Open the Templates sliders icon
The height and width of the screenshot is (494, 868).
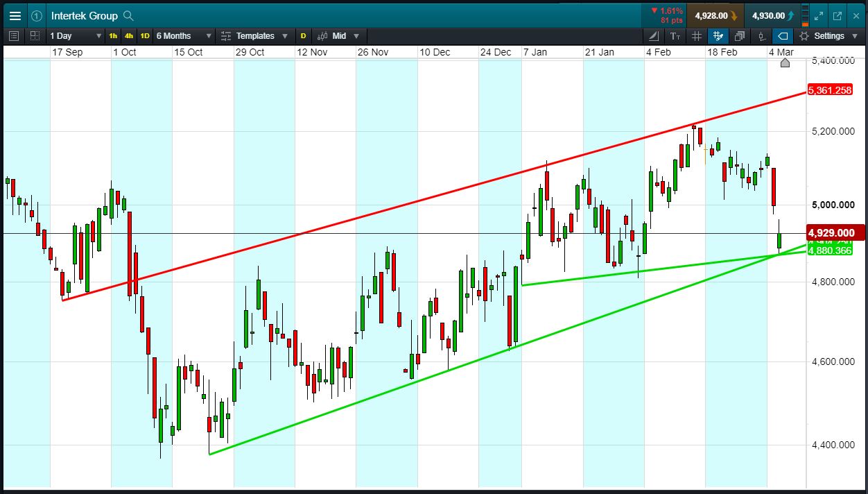click(226, 36)
